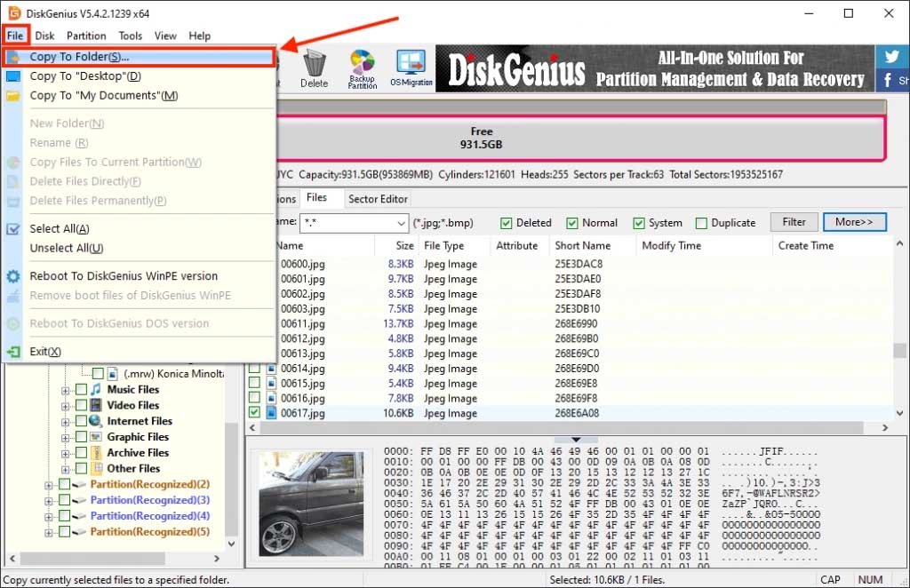Click the Archive Files icon

pos(96,452)
